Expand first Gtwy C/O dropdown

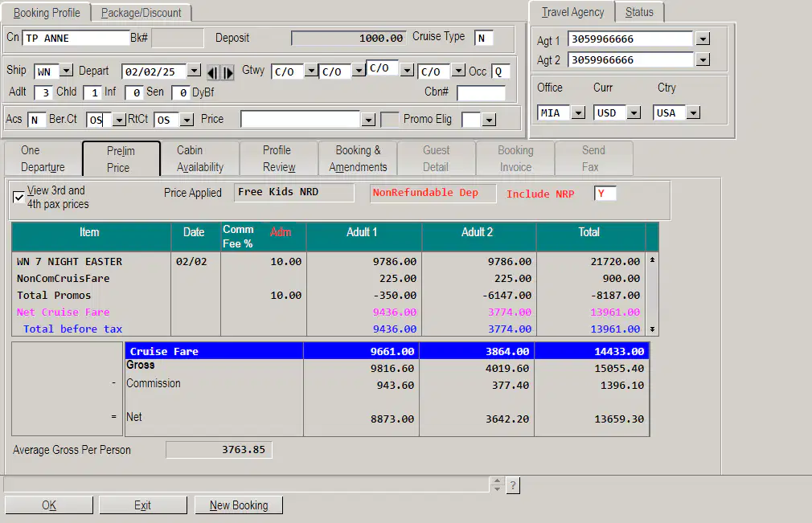(310, 71)
